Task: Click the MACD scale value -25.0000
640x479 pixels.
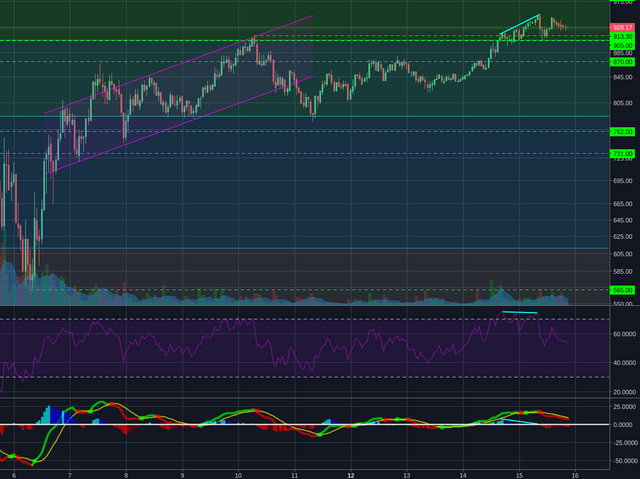Action: click(x=624, y=443)
